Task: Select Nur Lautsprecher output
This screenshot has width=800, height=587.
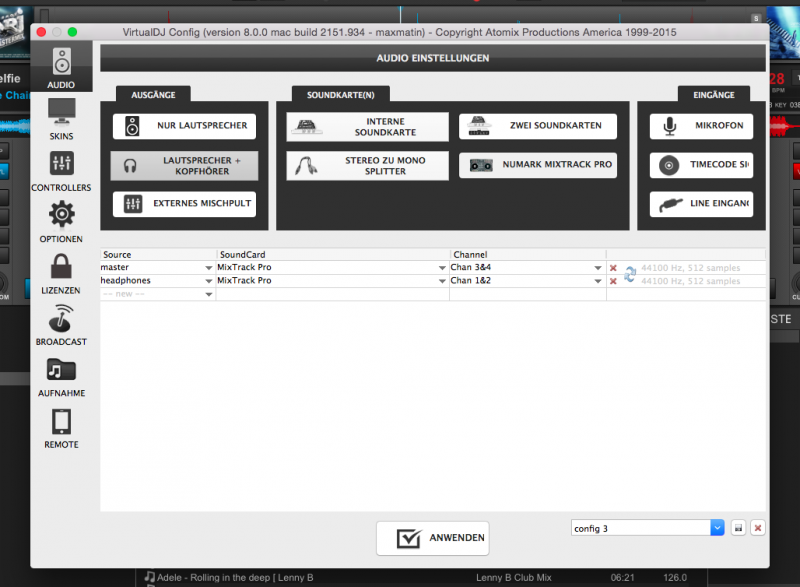Action: [184, 126]
